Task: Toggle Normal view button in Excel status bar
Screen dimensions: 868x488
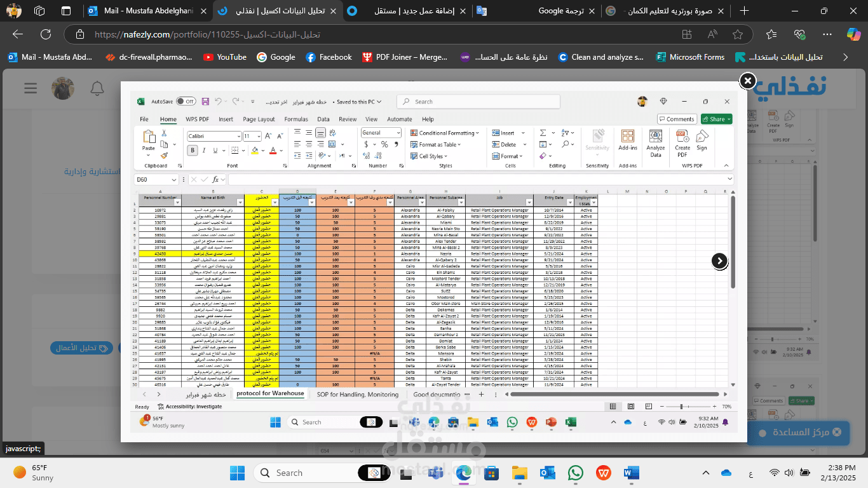Action: [x=613, y=406]
